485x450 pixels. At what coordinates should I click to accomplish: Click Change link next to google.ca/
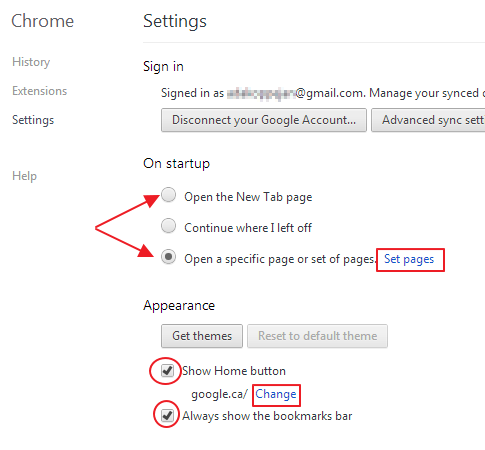coord(276,394)
